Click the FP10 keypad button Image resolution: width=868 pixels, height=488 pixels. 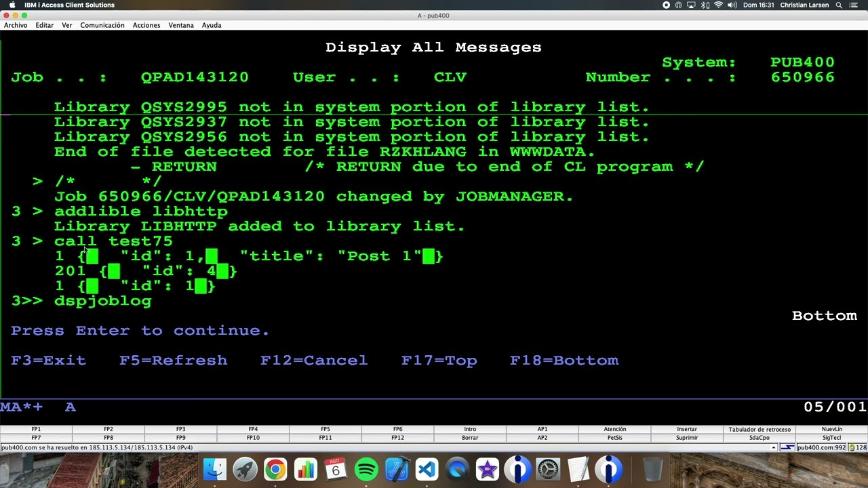point(253,438)
